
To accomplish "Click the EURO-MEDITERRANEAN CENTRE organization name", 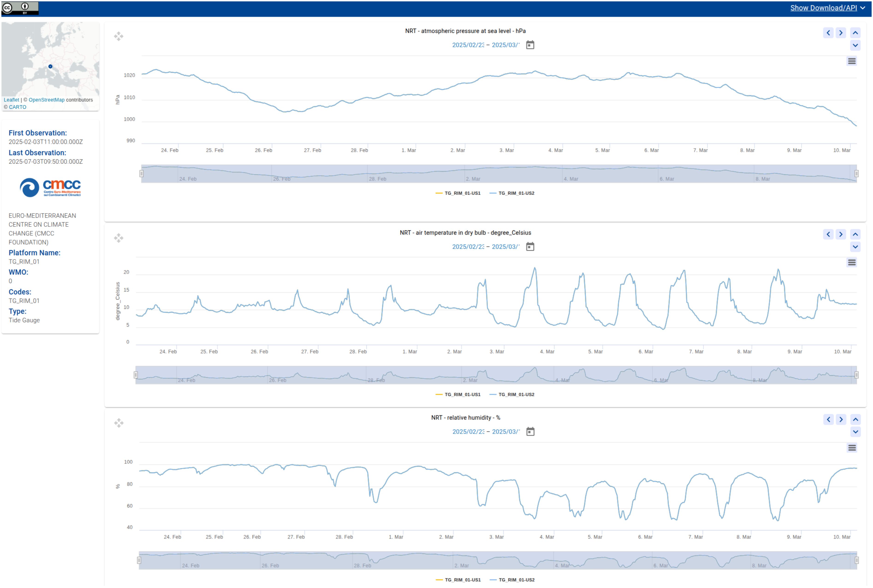I will (x=42, y=229).
